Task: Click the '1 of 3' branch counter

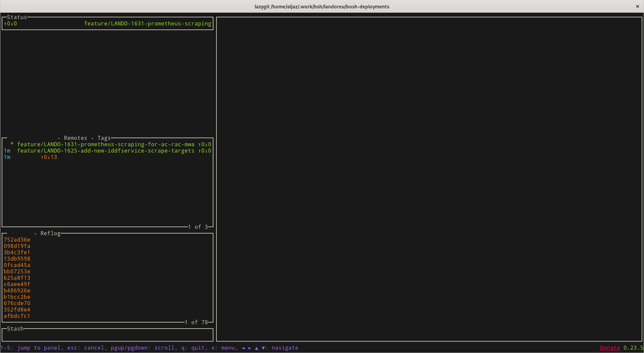Action: tap(198, 227)
